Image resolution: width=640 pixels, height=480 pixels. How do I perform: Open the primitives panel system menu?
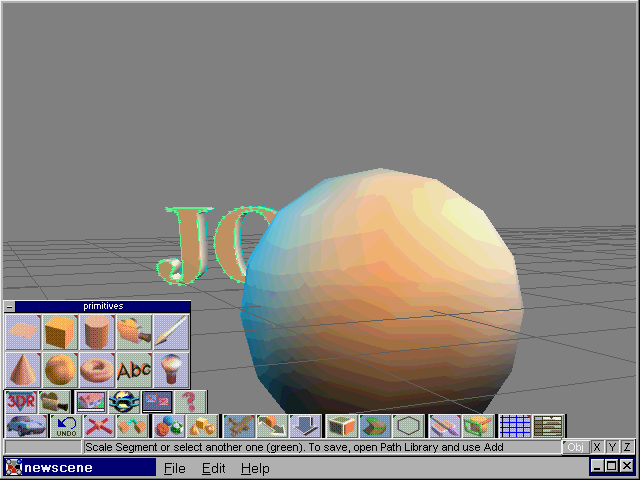pyautogui.click(x=9, y=307)
